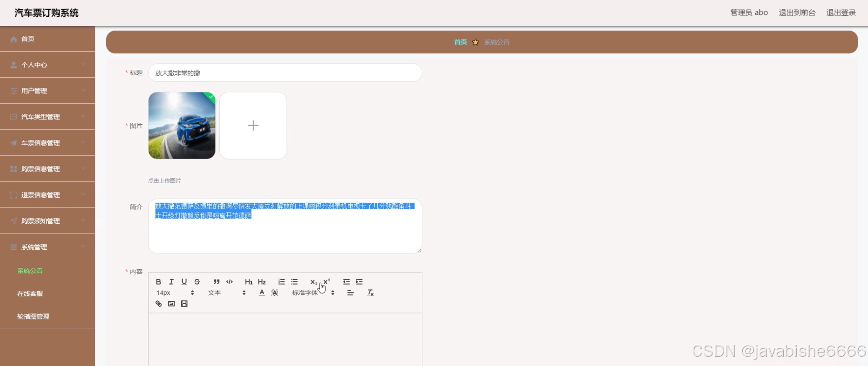Click 首页 breadcrumb link
The width and height of the screenshot is (868, 366).
tap(461, 42)
